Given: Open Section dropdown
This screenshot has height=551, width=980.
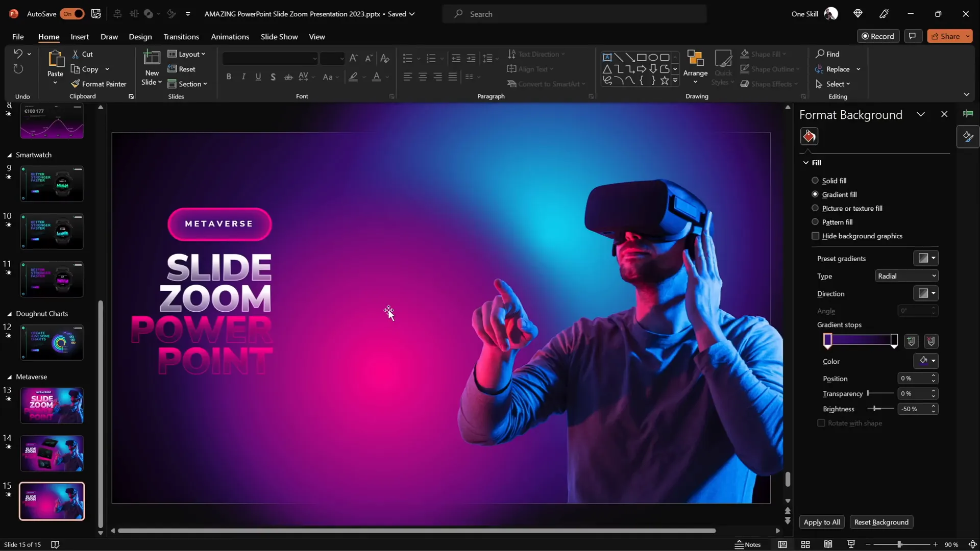Looking at the screenshot, I should click(x=187, y=84).
